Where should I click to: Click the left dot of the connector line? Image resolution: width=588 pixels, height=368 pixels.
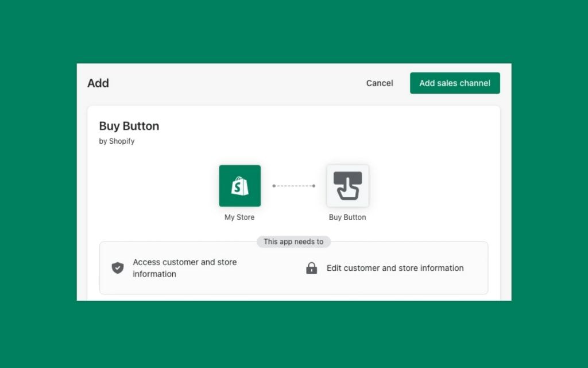pos(274,186)
